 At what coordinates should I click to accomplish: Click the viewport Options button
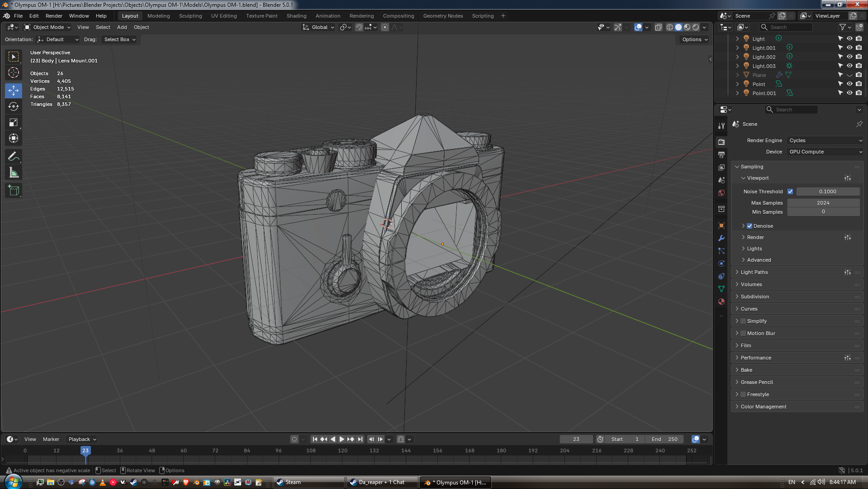pos(694,39)
